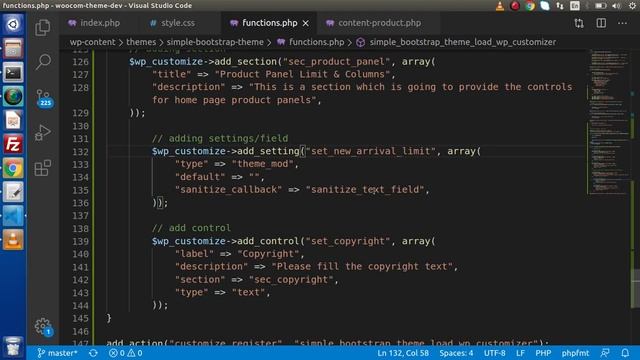The image size is (640, 360).
Task: Click the "set_new_arrival_limit" string
Action: click(371, 151)
